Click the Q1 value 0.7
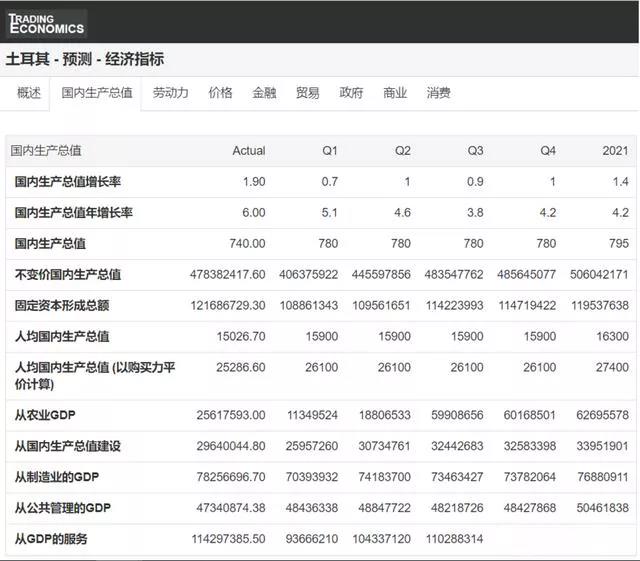640x561 pixels. tap(330, 181)
